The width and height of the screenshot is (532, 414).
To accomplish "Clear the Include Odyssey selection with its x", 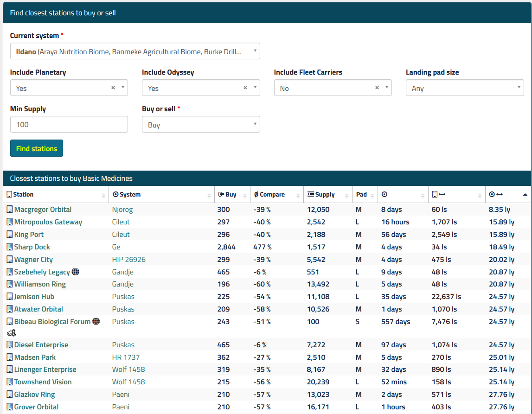I will click(245, 88).
